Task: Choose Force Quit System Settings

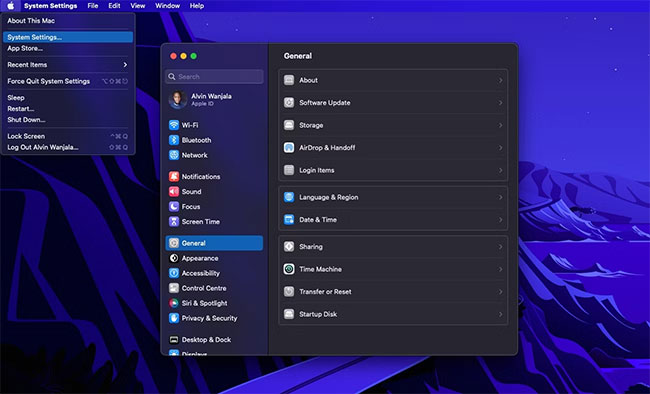Action: point(68,81)
